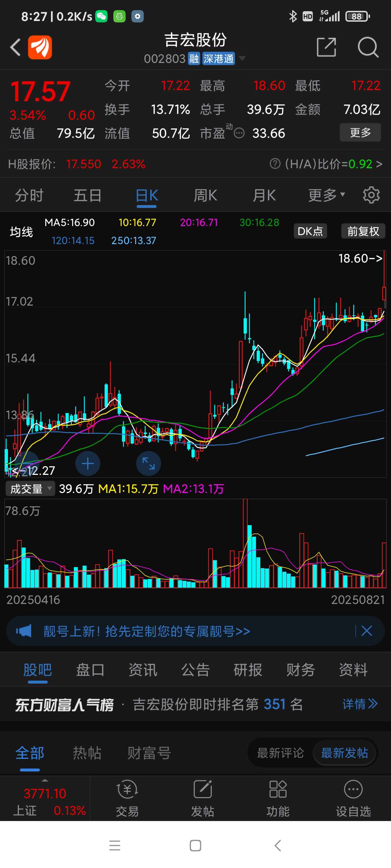Open the search magnifier icon

[x=368, y=47]
